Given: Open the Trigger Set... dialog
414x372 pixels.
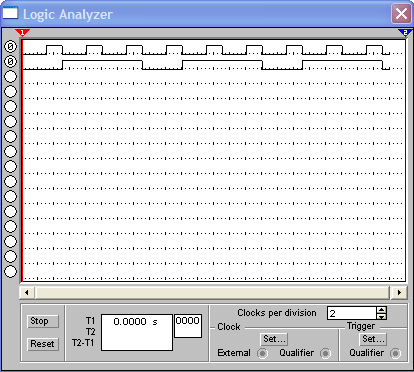Looking at the screenshot, I should pyautogui.click(x=373, y=339).
